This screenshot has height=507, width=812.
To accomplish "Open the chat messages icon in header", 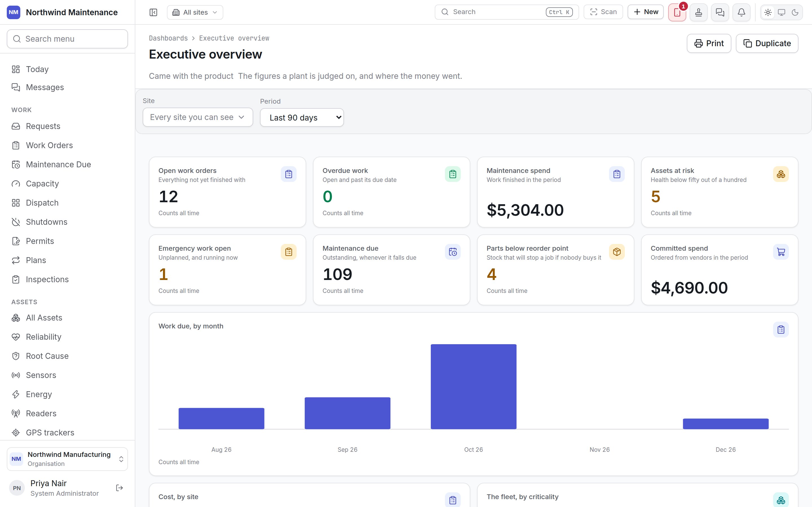I will point(720,12).
